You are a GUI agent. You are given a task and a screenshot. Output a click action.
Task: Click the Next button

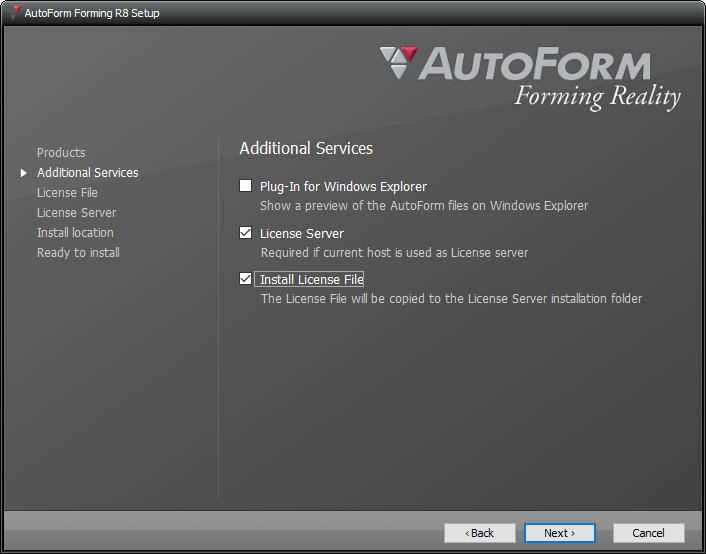560,533
